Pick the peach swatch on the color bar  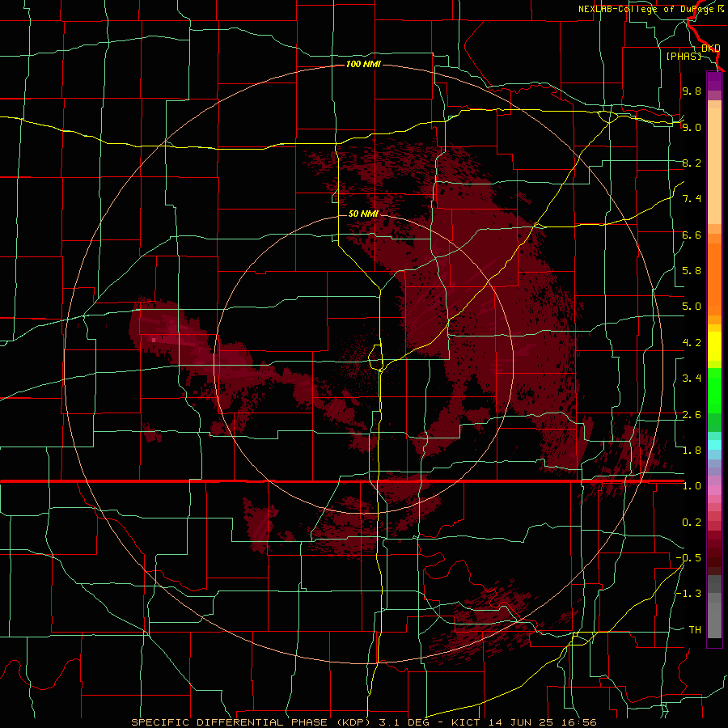(714, 167)
